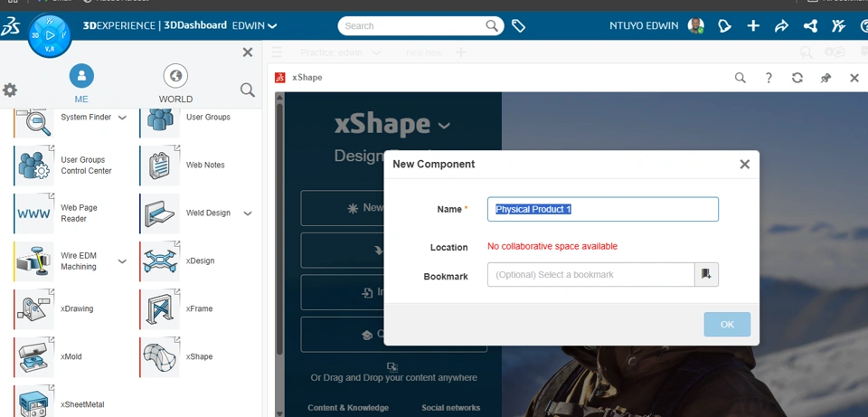Click the plus add icon in top bar

click(753, 26)
